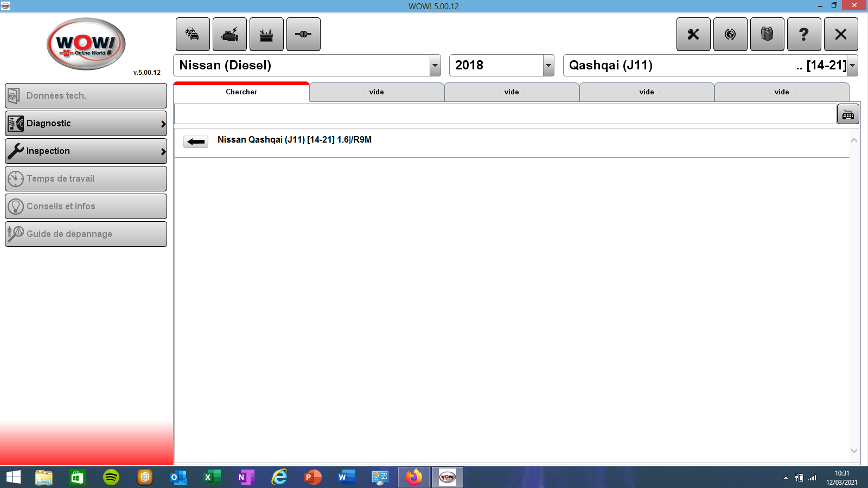Click the large X exit button in toolbar
Image resolution: width=868 pixels, height=488 pixels.
pos(841,34)
